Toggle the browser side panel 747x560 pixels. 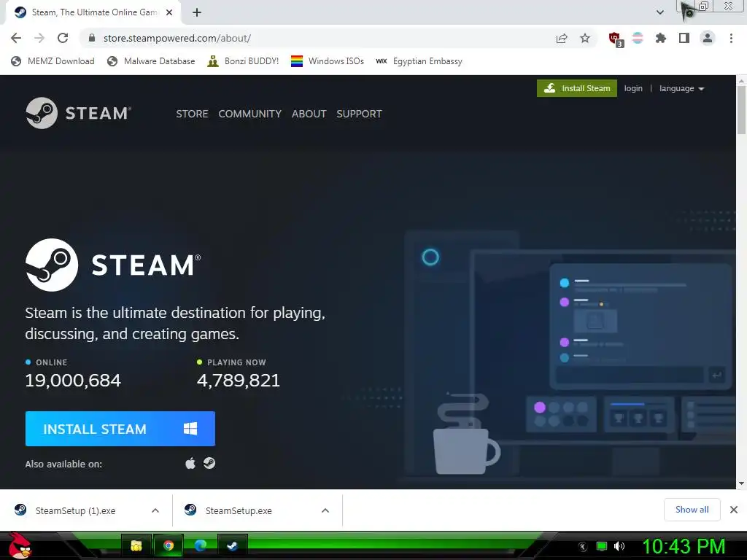tap(684, 38)
